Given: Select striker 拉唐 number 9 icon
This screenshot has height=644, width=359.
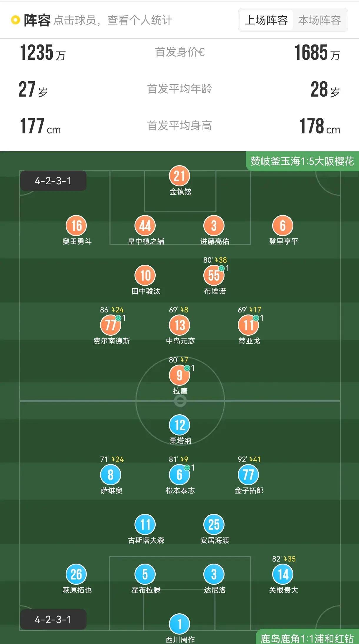Looking at the screenshot, I should tap(179, 375).
